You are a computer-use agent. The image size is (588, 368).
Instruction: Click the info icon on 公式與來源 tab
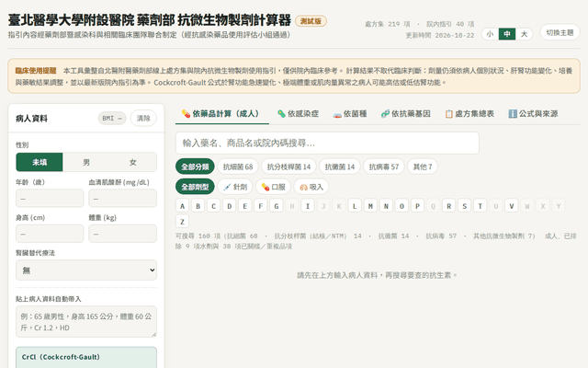513,114
